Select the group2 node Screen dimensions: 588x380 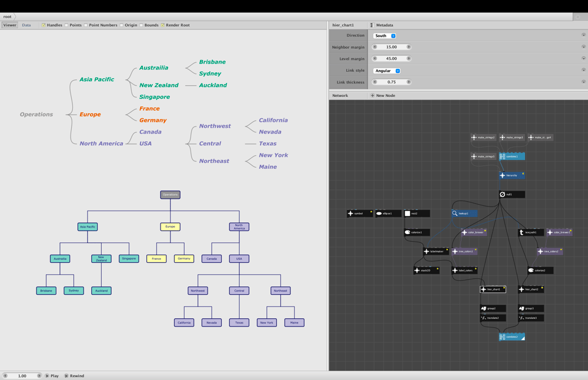[493, 308]
